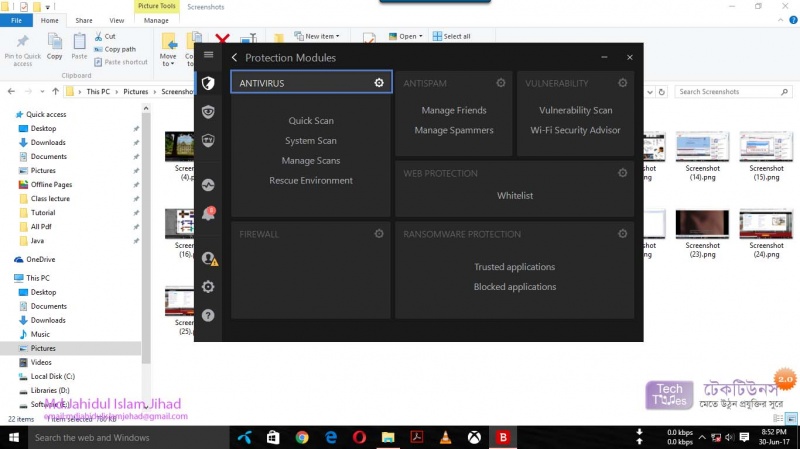Open Firewall module settings gear
This screenshot has height=449, width=800.
[379, 234]
